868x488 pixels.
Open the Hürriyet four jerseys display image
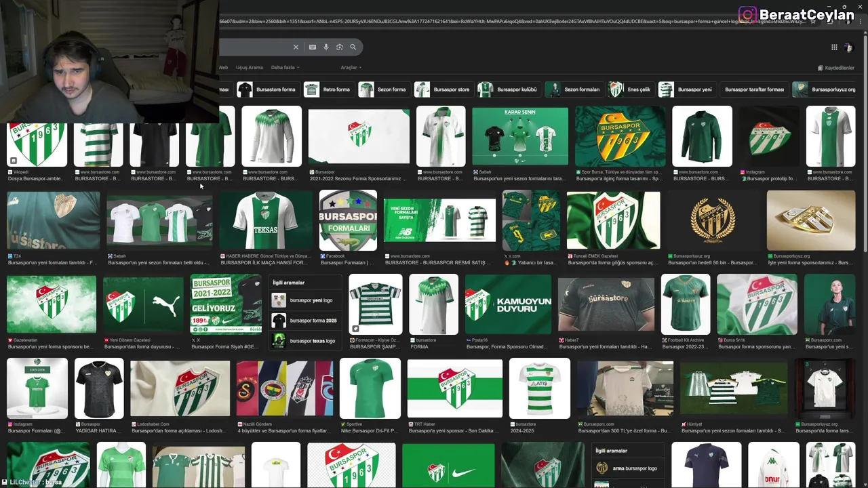[x=734, y=388]
